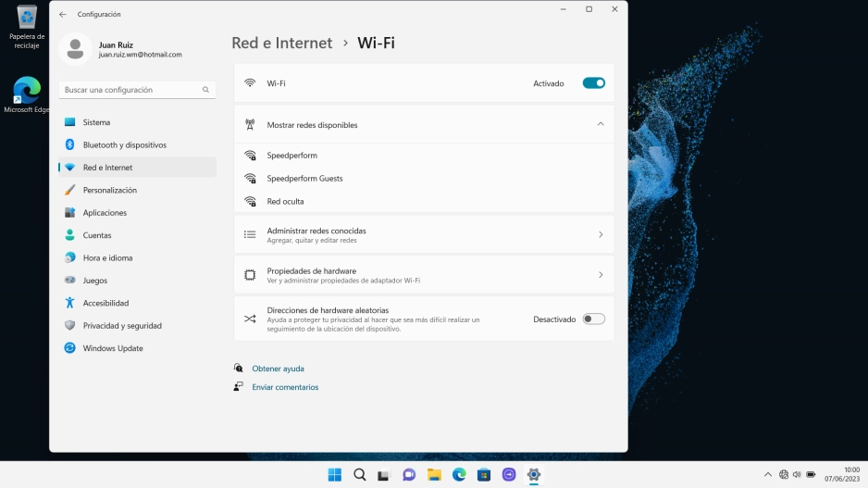Click the Obtener ayuda link

pyautogui.click(x=278, y=369)
